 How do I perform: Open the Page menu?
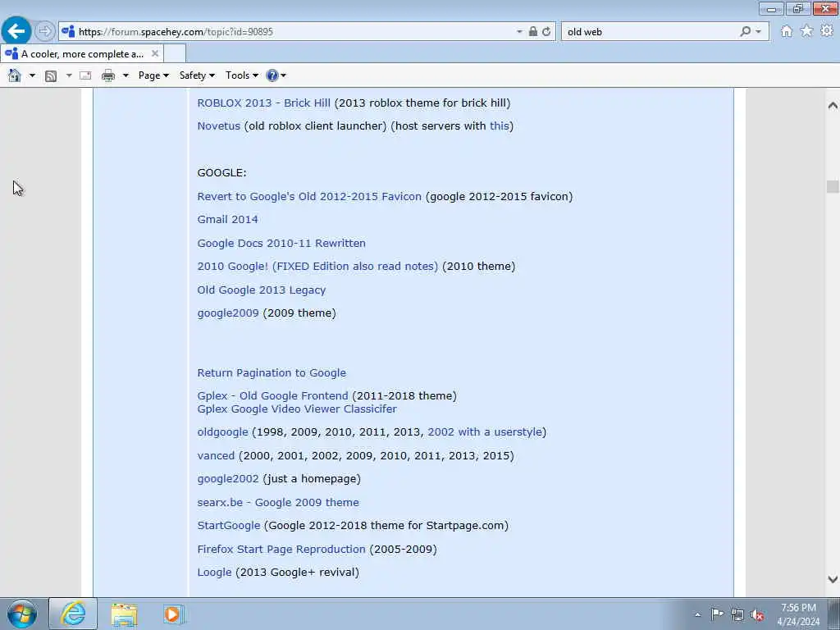click(153, 75)
